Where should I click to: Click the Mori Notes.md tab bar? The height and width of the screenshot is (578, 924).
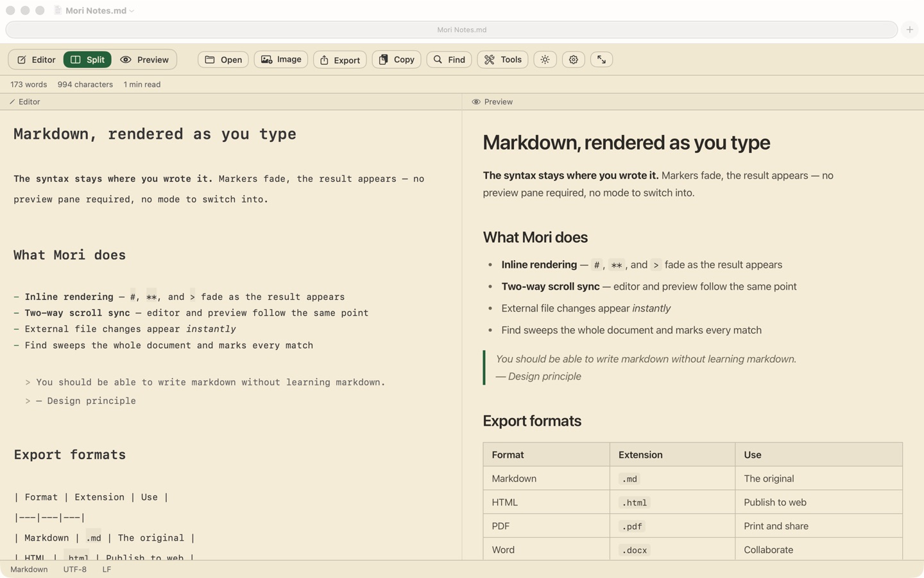[452, 30]
